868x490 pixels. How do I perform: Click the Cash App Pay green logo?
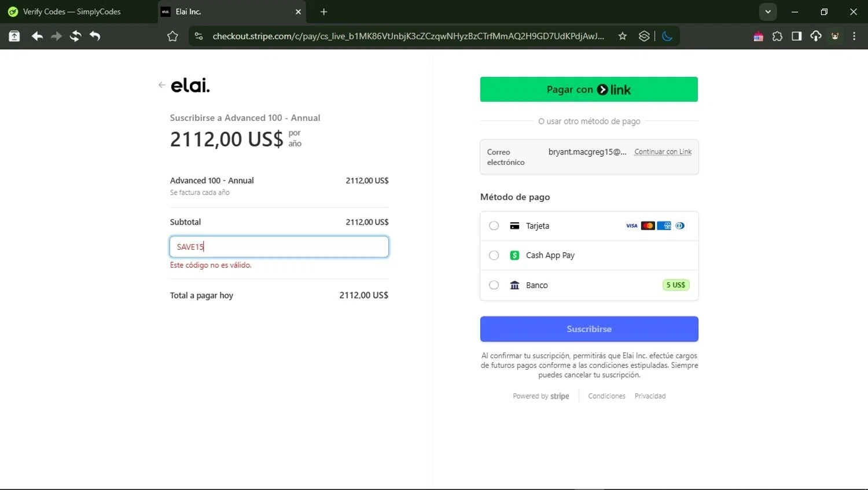514,255
